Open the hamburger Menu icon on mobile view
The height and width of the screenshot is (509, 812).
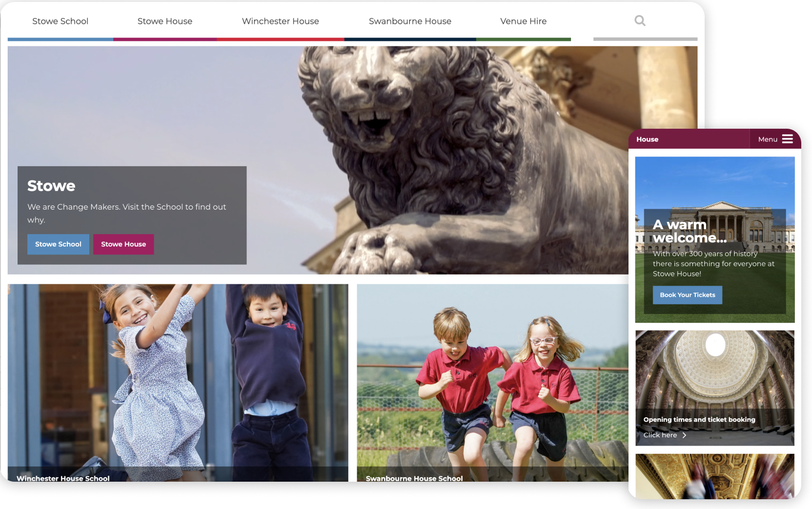click(787, 139)
